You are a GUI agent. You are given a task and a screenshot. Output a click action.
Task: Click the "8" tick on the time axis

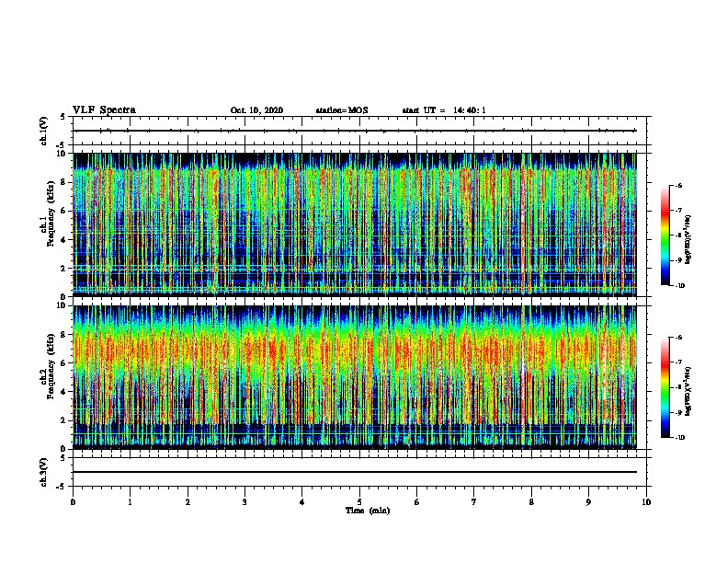531,502
